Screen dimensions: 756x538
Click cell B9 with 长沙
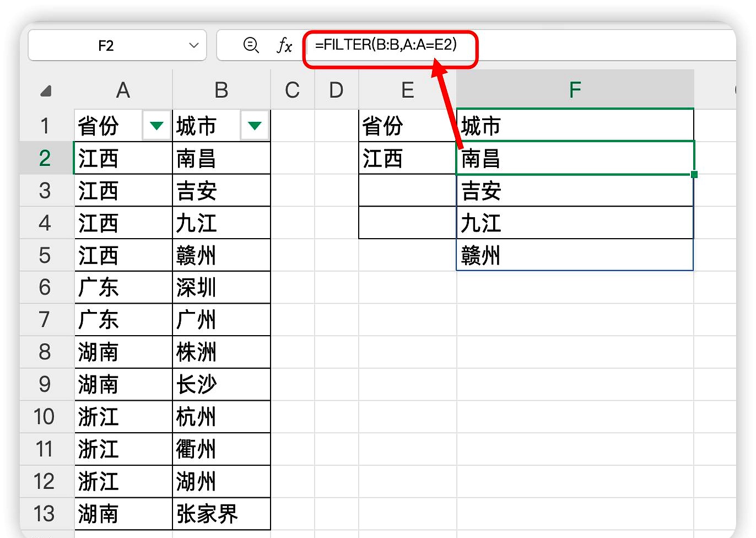click(222, 384)
